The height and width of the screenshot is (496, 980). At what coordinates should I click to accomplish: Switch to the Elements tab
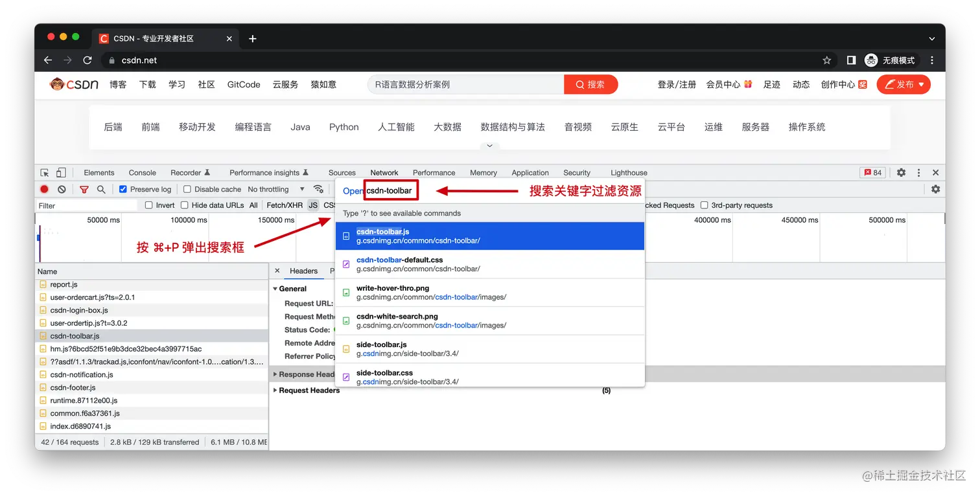click(x=99, y=173)
